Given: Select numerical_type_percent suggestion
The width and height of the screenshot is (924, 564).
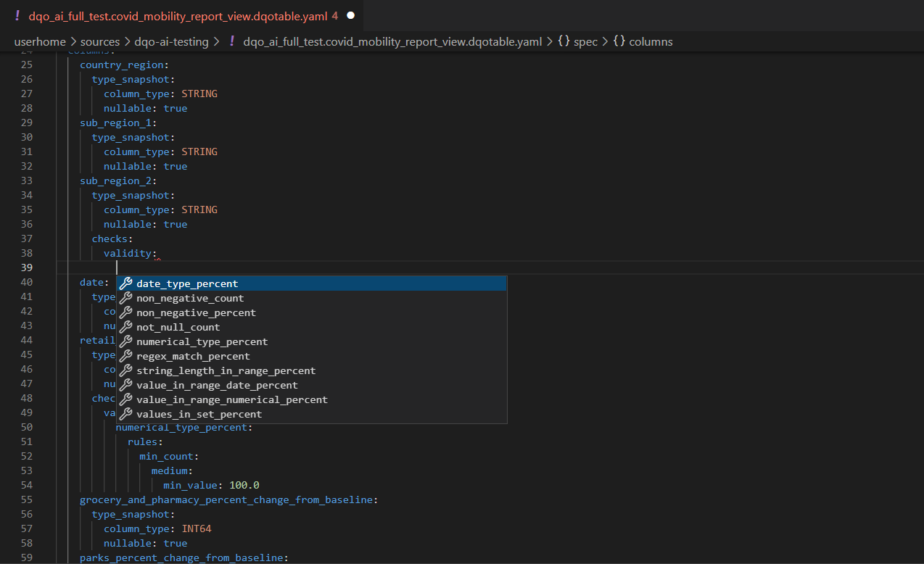Looking at the screenshot, I should [x=311, y=341].
